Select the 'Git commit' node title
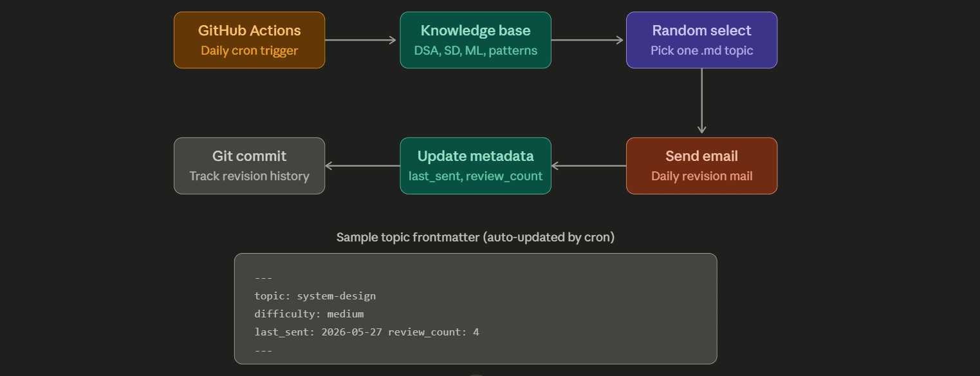 (249, 156)
